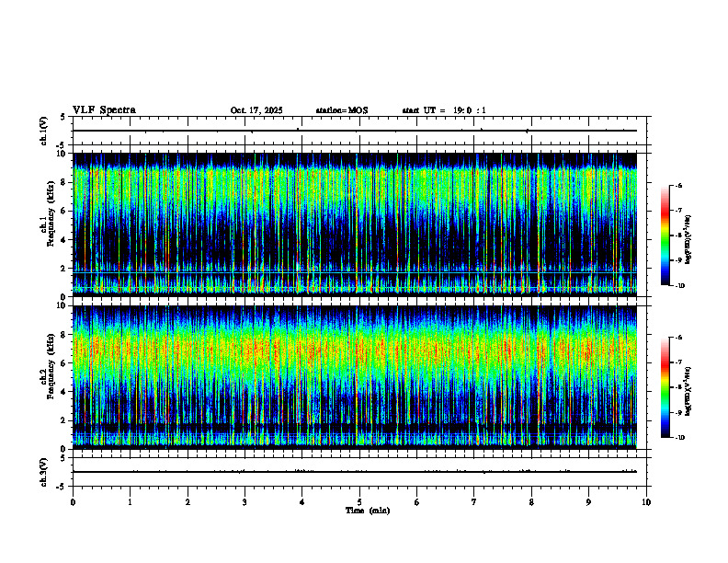Image resolution: width=728 pixels, height=563 pixels.
Task: Click the time axis tick label "5"
Action: point(359,502)
